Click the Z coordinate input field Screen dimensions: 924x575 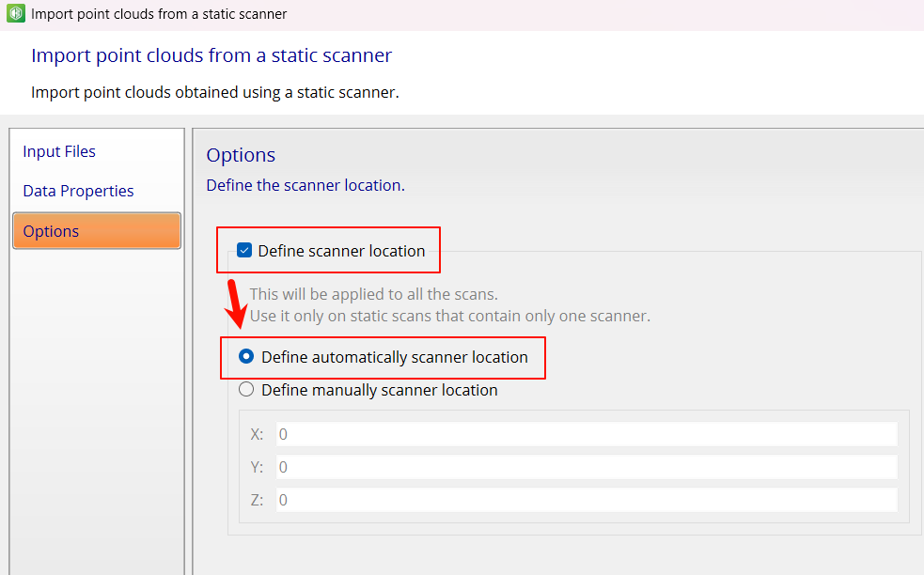(x=587, y=500)
